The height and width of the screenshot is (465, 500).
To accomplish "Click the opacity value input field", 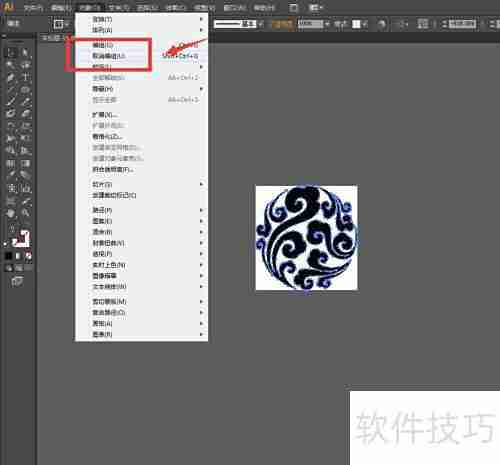I will pos(311,24).
